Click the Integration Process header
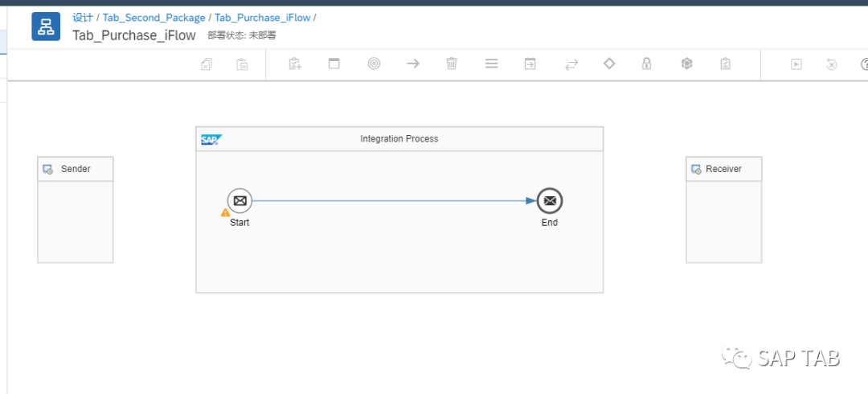Screen dimensions: 868x394 coord(399,138)
